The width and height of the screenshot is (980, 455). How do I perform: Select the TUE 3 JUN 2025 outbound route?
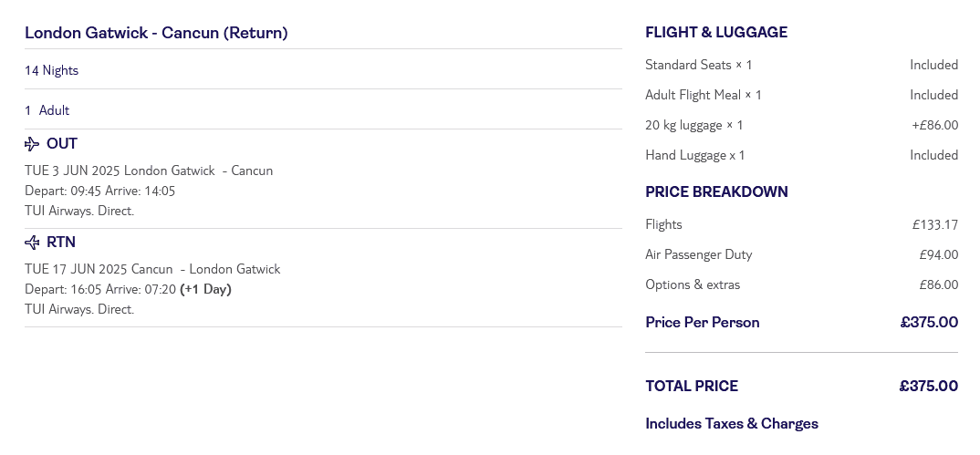click(x=149, y=171)
